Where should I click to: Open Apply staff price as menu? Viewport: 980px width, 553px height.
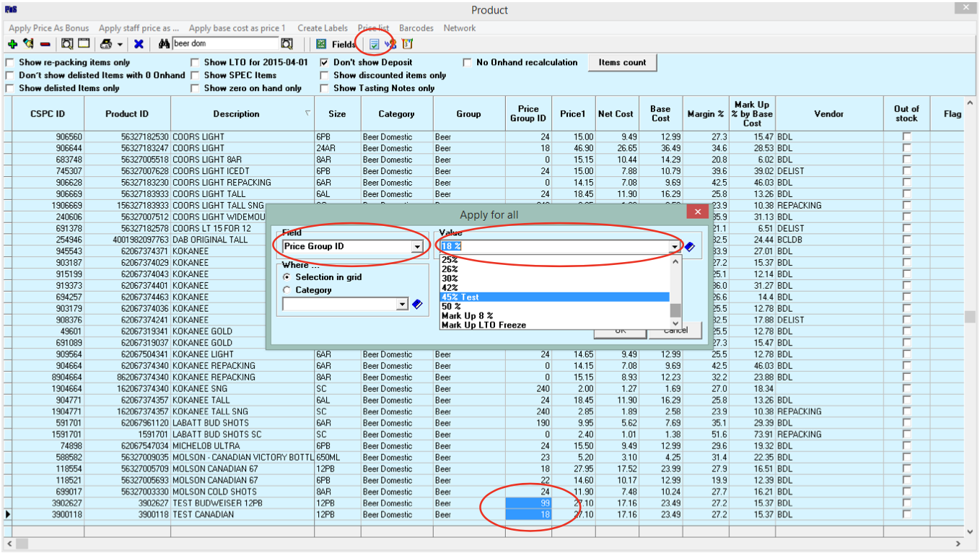pyautogui.click(x=139, y=28)
